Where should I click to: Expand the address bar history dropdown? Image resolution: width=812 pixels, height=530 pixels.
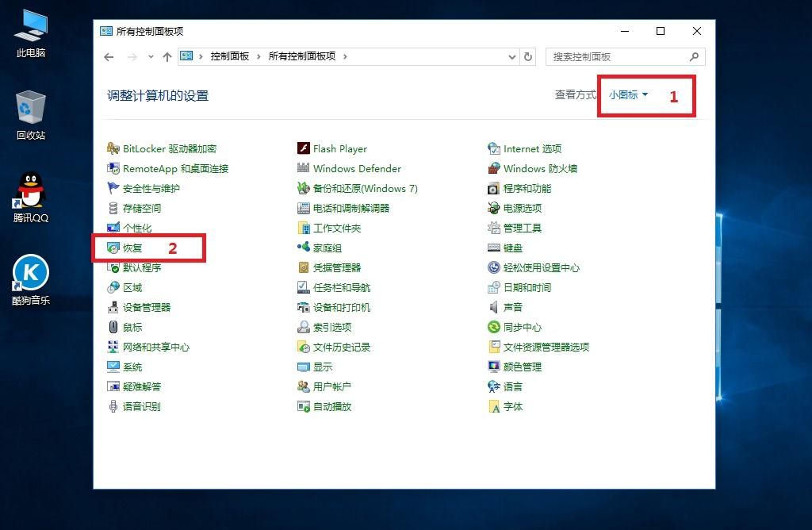click(511, 56)
